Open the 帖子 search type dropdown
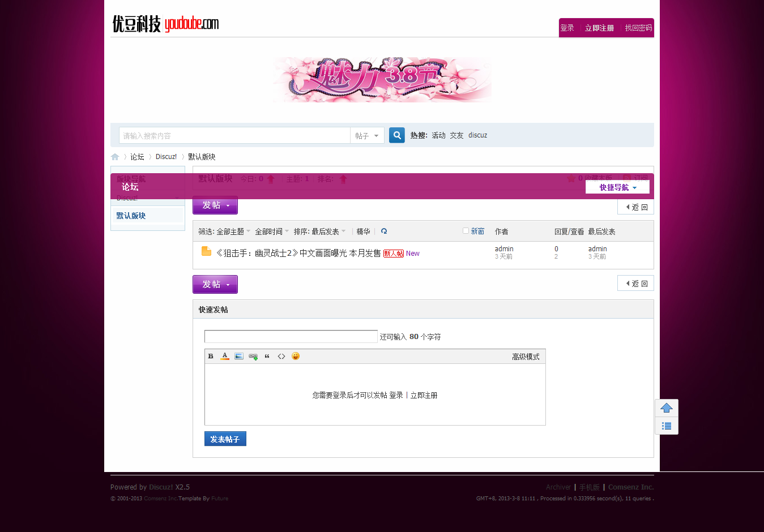Image resolution: width=764 pixels, height=532 pixels. [x=367, y=136]
